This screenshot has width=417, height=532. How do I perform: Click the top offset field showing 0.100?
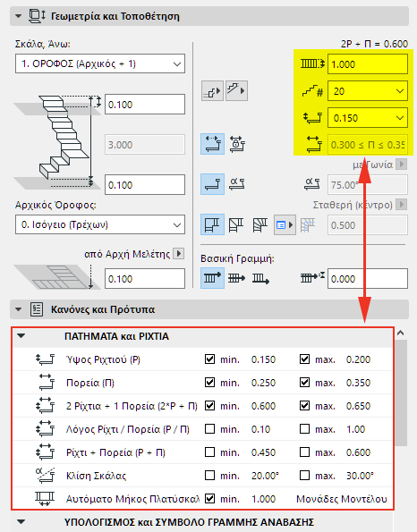(x=145, y=104)
